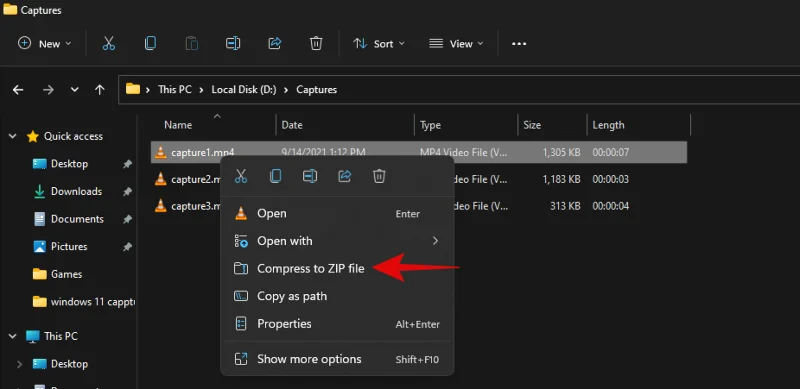
Task: Click the Share icon in the toolbar
Action: pos(274,43)
